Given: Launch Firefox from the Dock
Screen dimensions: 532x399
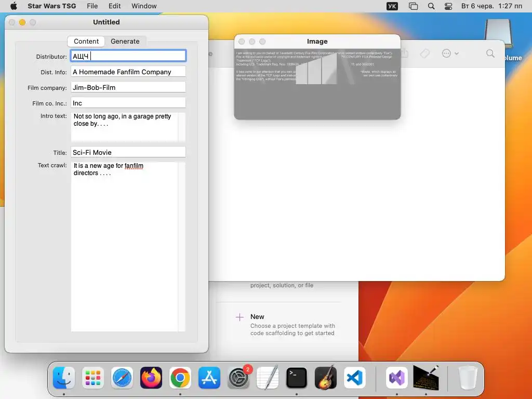Looking at the screenshot, I should 151,378.
